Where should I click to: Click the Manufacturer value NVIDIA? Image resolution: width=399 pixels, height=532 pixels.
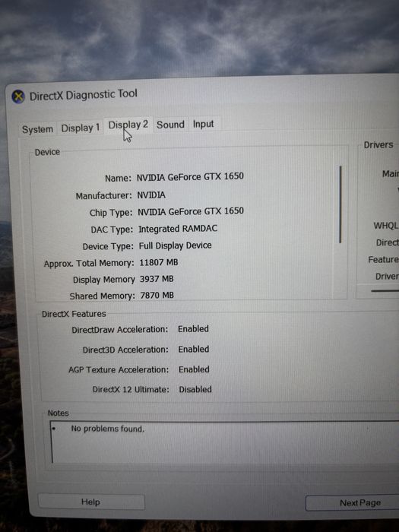tap(151, 195)
